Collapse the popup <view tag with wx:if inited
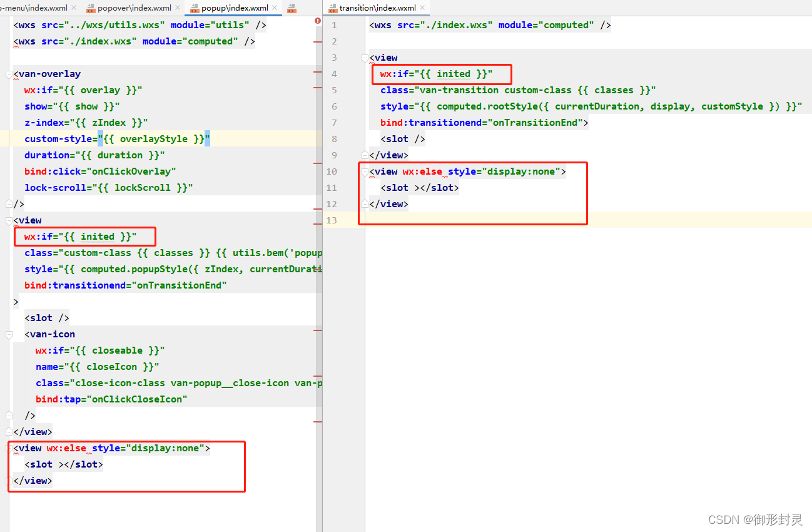The height and width of the screenshot is (532, 812). pyautogui.click(x=9, y=220)
